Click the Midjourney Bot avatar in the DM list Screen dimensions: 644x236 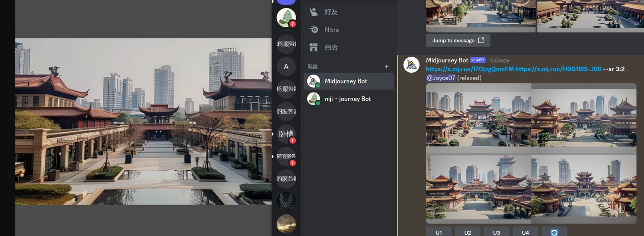pyautogui.click(x=314, y=81)
